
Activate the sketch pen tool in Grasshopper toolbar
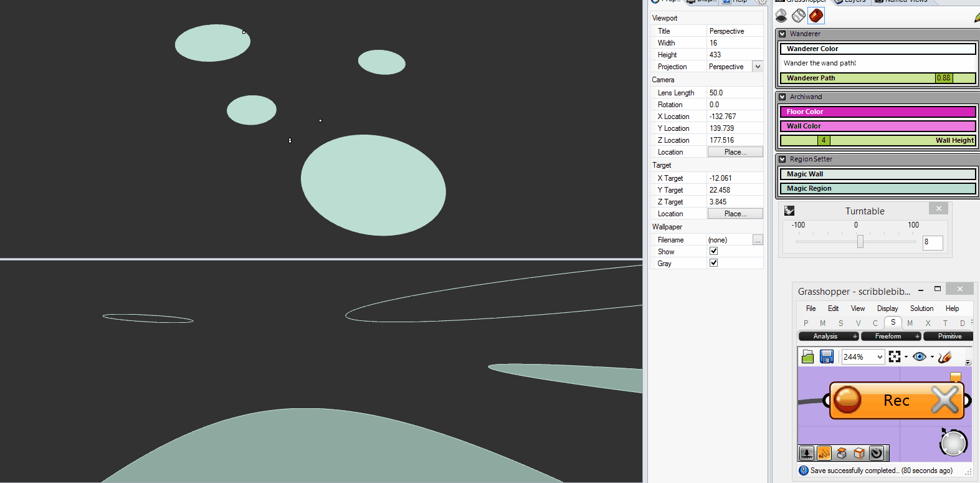pyautogui.click(x=944, y=356)
